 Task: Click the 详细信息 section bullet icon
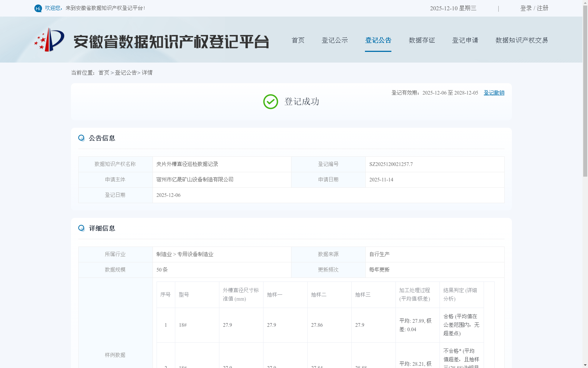81,228
